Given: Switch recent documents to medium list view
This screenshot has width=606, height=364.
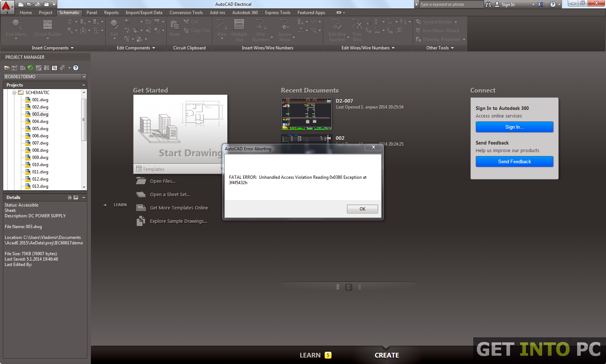Looking at the screenshot, I should pos(348,287).
